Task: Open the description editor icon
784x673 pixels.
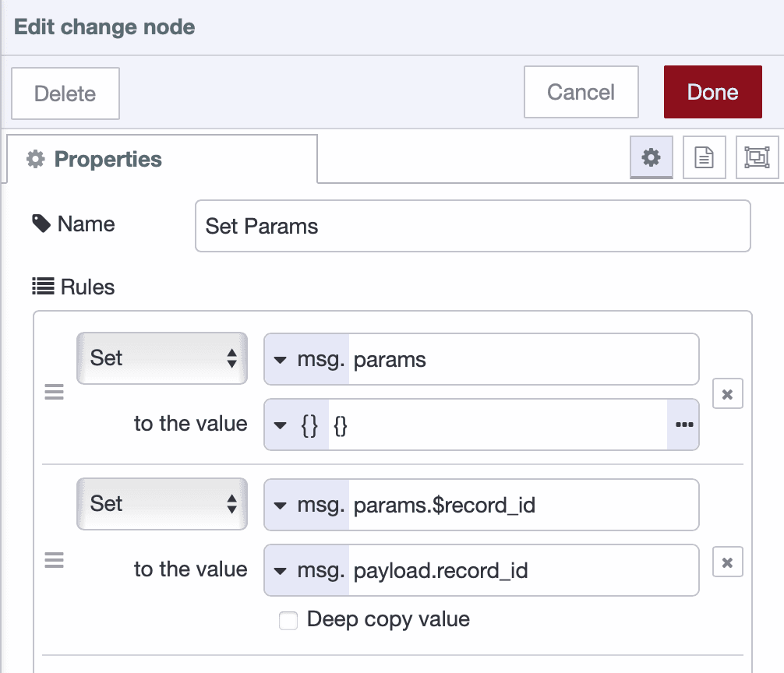Action: tap(704, 157)
